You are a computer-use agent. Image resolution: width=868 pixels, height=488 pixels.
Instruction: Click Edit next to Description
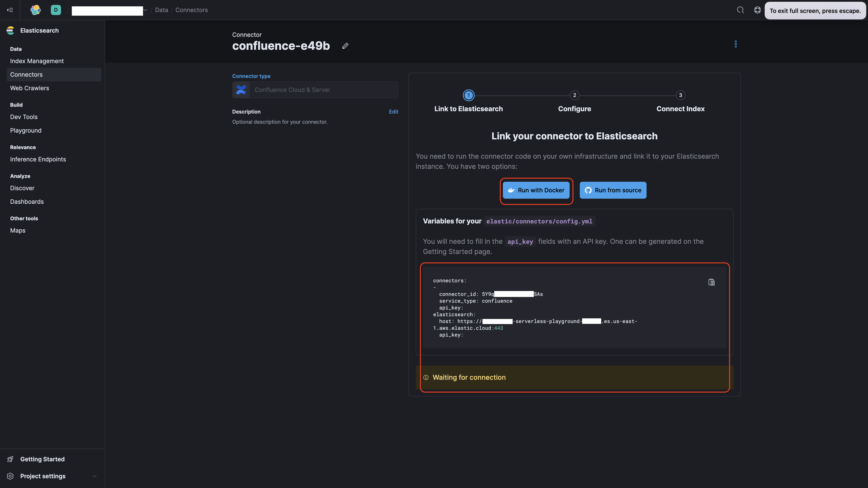(393, 111)
